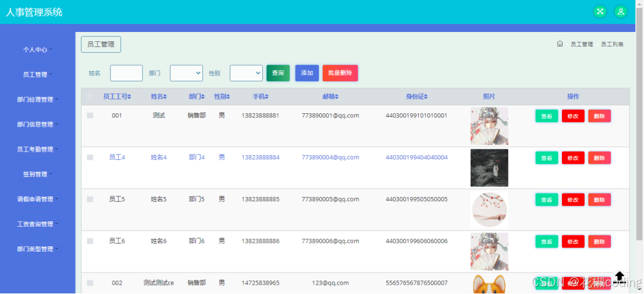
Task: Expand 工资查询管理 sidebar menu
Action: (x=37, y=224)
